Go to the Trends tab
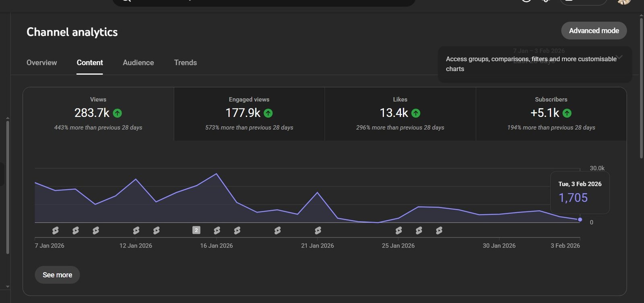 [185, 63]
